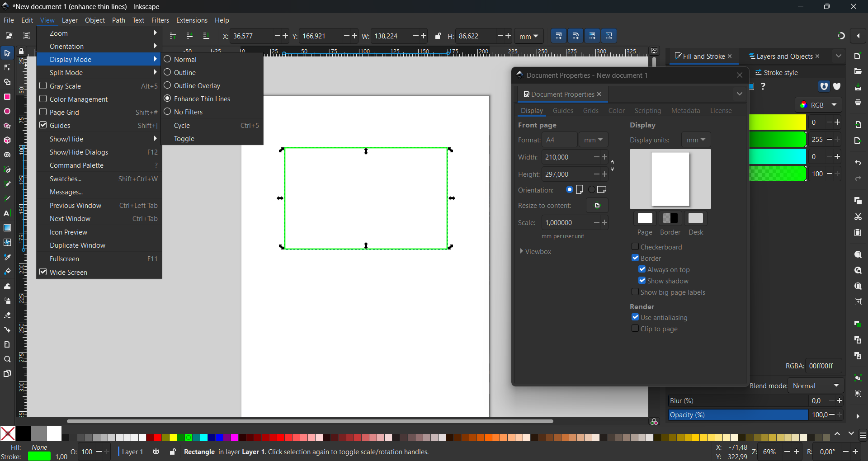Click the horizontal canvas scrollbar
The width and height of the screenshot is (868, 461).
pos(310,421)
